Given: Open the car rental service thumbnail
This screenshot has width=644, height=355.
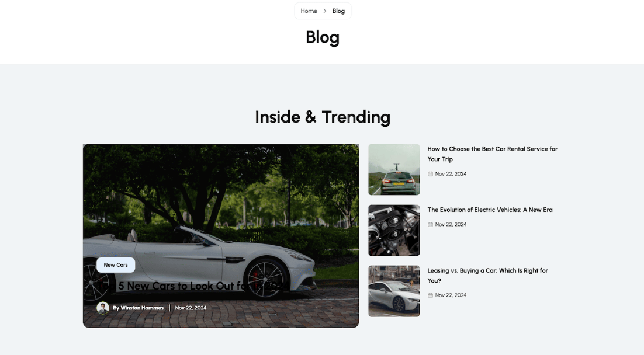Looking at the screenshot, I should [394, 169].
